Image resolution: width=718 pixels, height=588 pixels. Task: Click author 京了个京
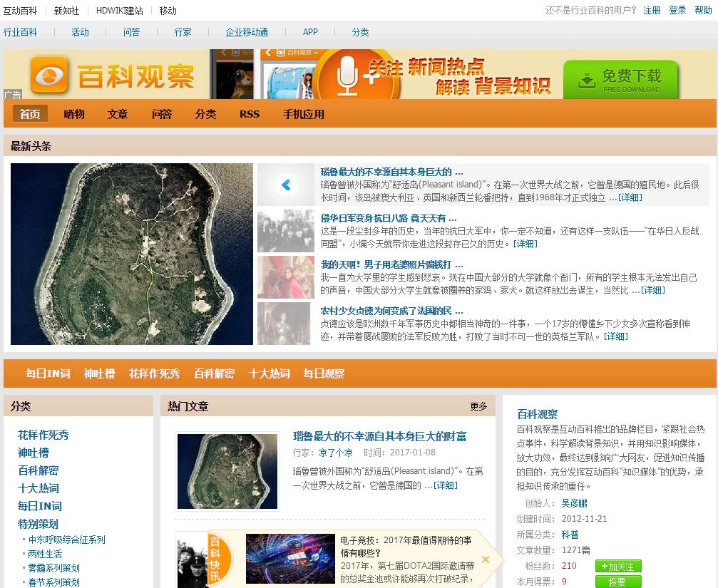pos(336,453)
